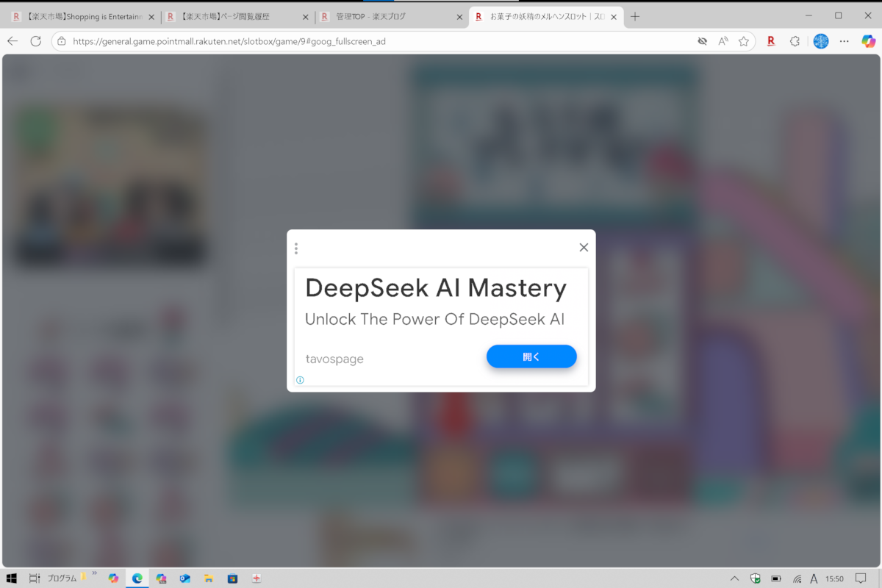Click the Microsoft Edge taskbar icon
This screenshot has height=588, width=882.
(x=137, y=578)
